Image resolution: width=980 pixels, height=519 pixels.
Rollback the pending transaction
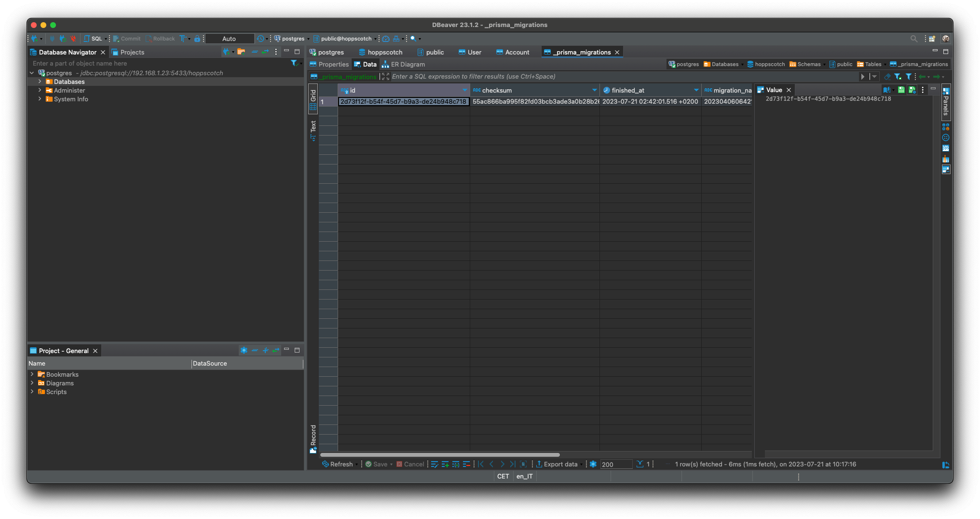pos(161,39)
